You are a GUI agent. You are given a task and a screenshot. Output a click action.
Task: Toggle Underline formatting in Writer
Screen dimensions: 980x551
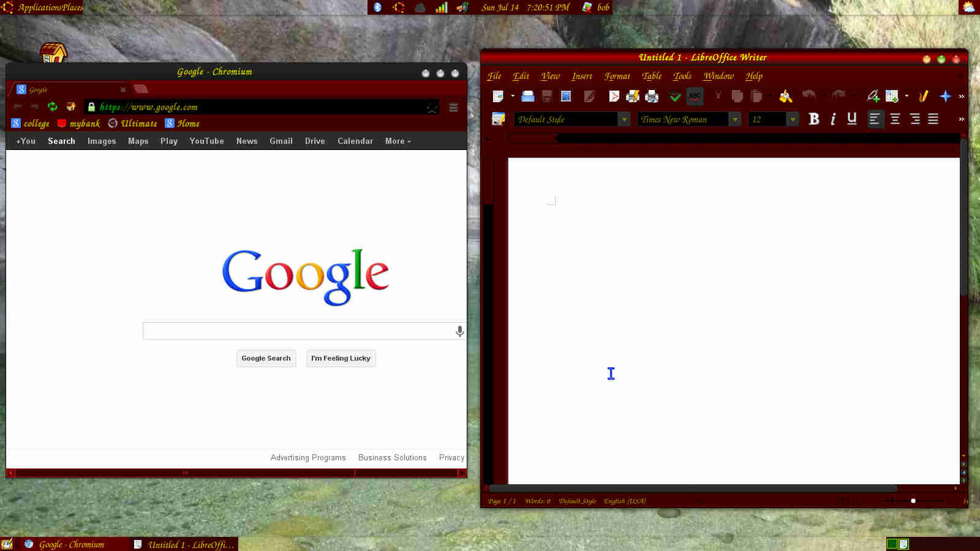[852, 119]
